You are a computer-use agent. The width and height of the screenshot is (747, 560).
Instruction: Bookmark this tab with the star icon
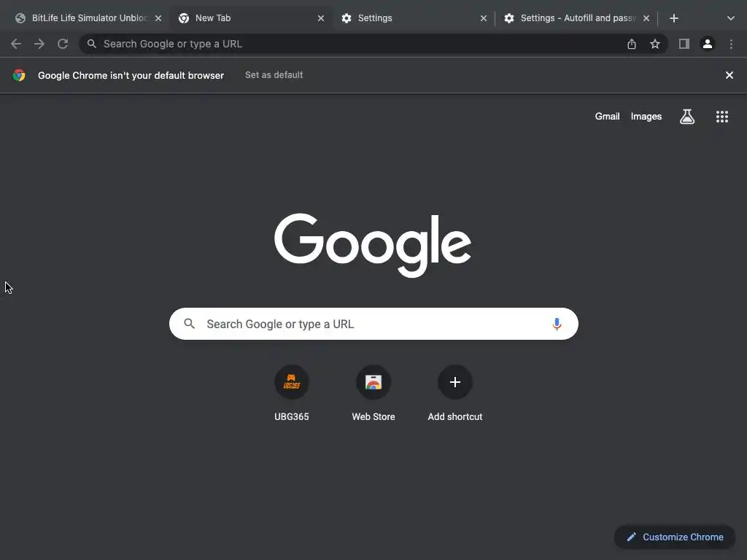(x=655, y=44)
